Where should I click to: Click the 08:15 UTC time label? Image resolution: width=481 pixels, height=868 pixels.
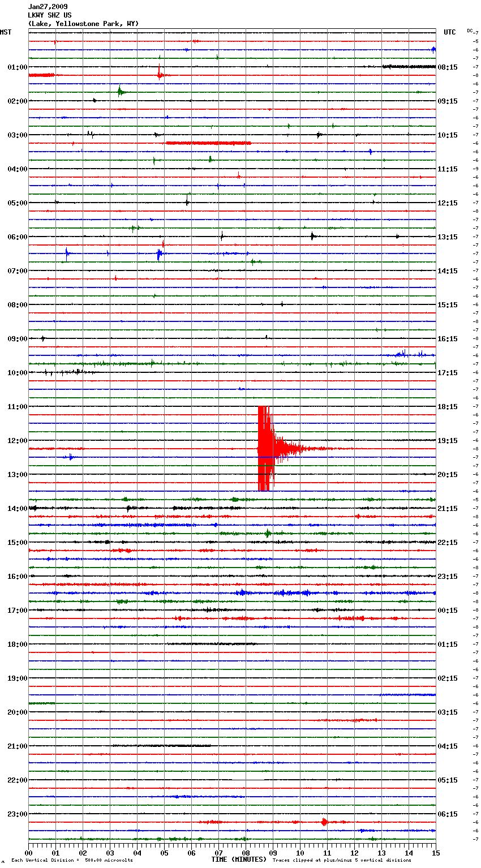pyautogui.click(x=448, y=67)
